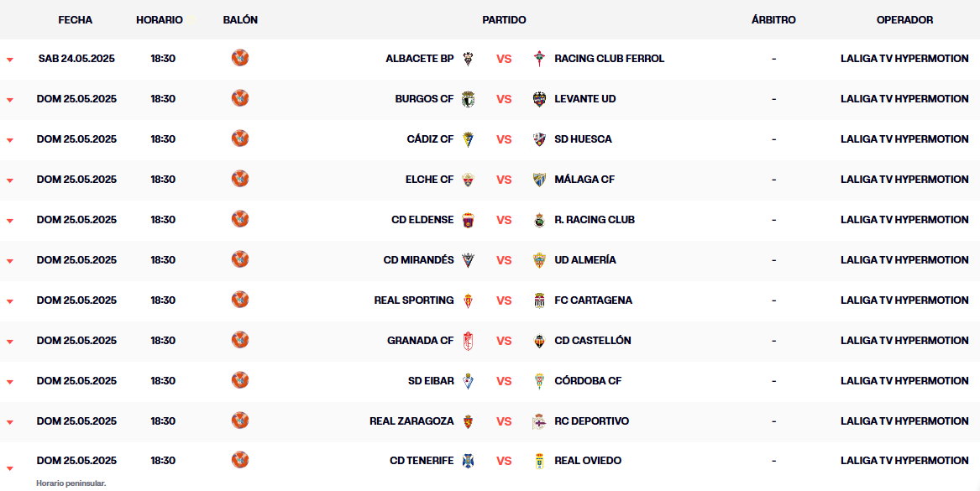The width and height of the screenshot is (980, 491).
Task: Click the Granada CF team badge
Action: point(468,341)
